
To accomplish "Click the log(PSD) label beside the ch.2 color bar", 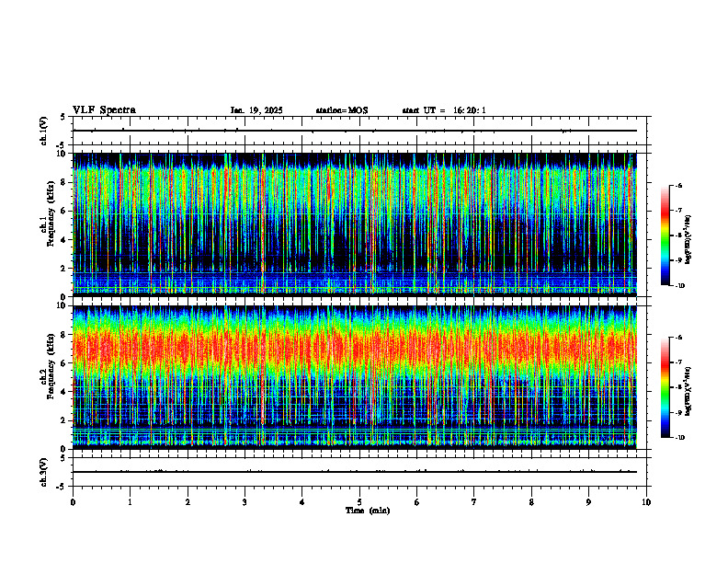I will click(x=688, y=391).
